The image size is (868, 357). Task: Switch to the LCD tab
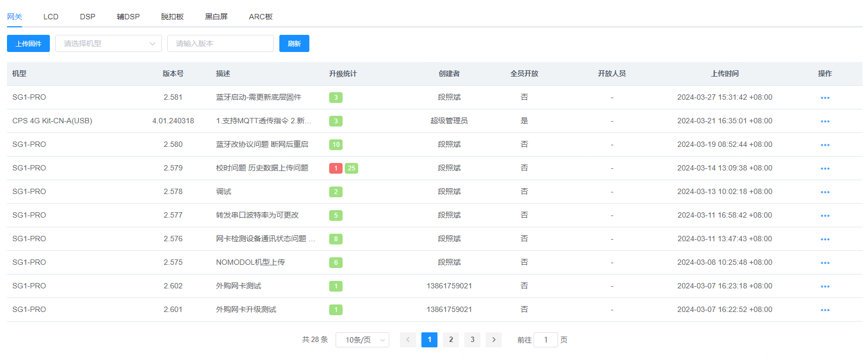[51, 17]
